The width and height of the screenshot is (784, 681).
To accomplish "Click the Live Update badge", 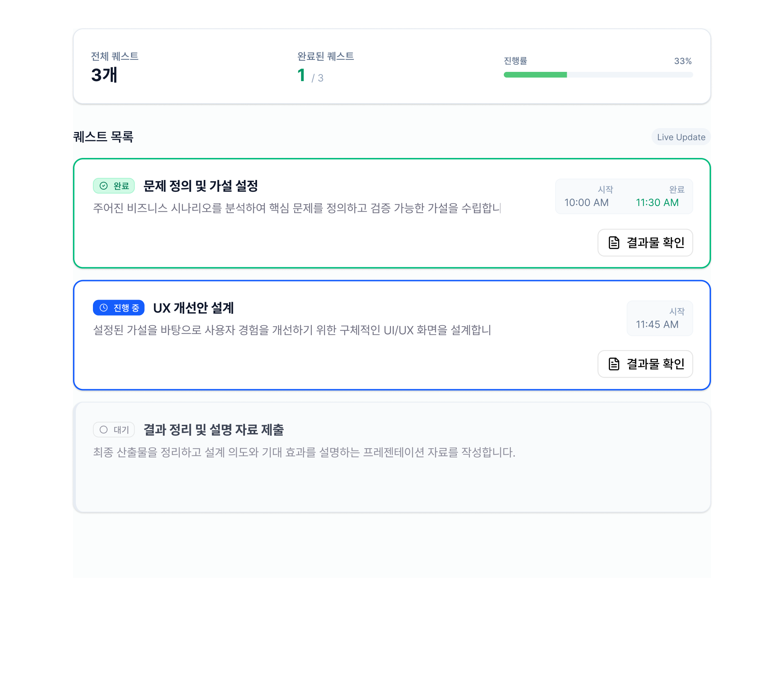I will 681,137.
